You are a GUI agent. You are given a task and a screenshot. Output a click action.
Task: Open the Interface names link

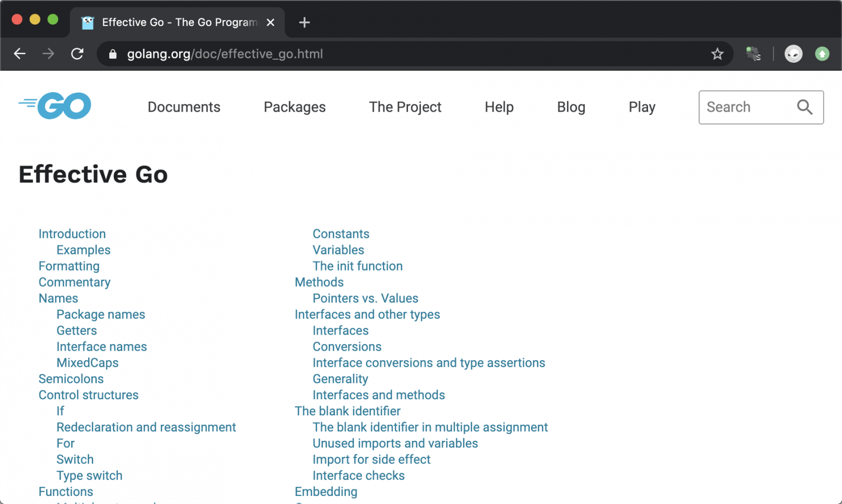coord(102,347)
